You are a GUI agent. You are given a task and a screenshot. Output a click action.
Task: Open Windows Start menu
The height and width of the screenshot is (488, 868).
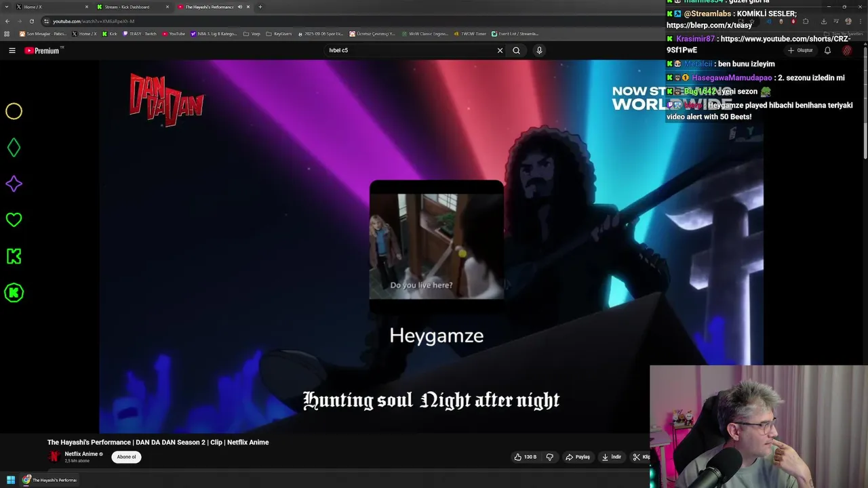pyautogui.click(x=11, y=480)
